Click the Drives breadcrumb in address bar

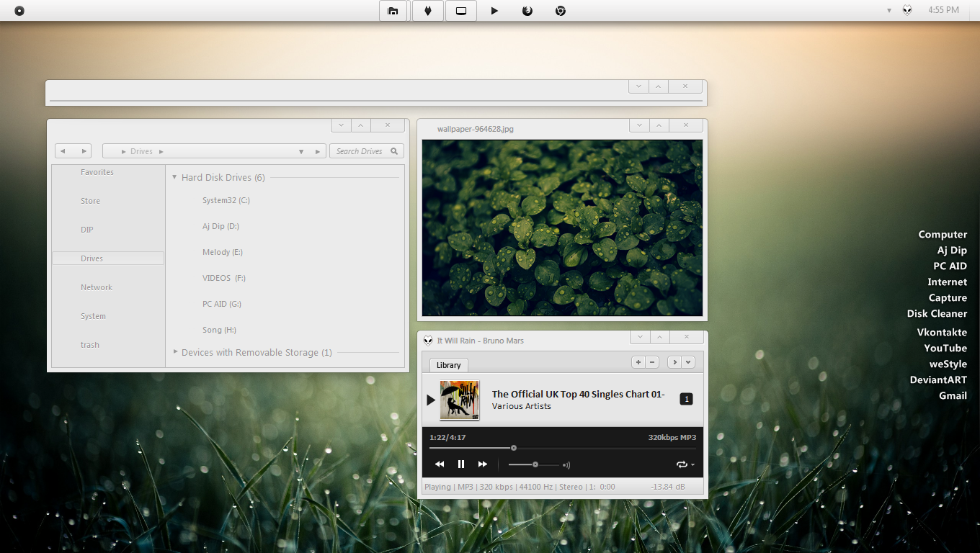(141, 151)
